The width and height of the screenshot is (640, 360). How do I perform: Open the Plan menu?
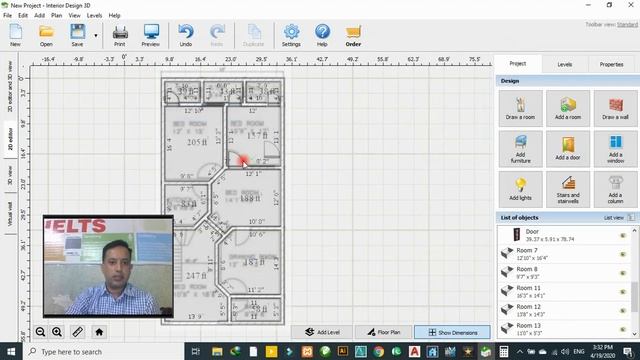(56, 15)
